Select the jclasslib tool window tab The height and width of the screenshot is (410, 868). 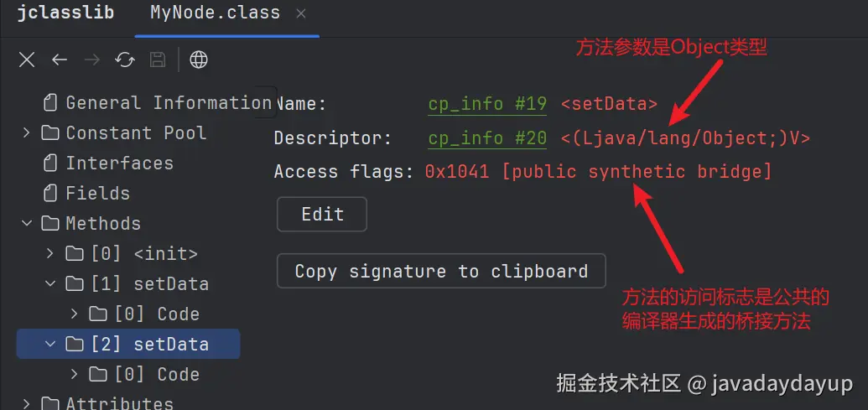66,13
